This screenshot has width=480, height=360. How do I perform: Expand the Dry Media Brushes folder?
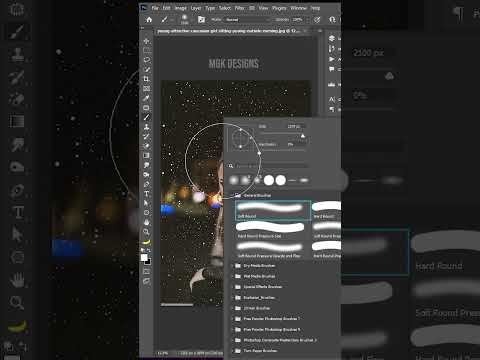pyautogui.click(x=233, y=266)
